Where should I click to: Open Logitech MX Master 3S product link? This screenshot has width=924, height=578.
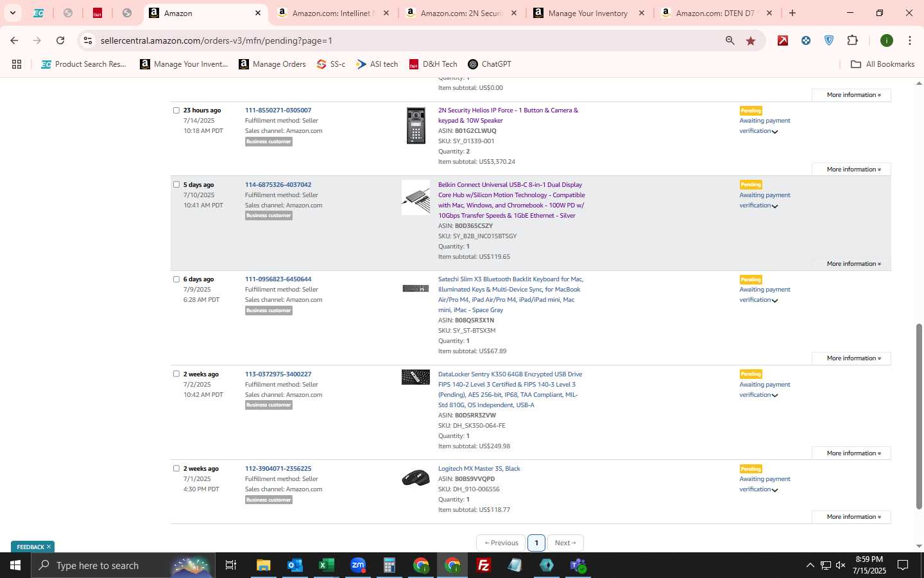(x=479, y=469)
